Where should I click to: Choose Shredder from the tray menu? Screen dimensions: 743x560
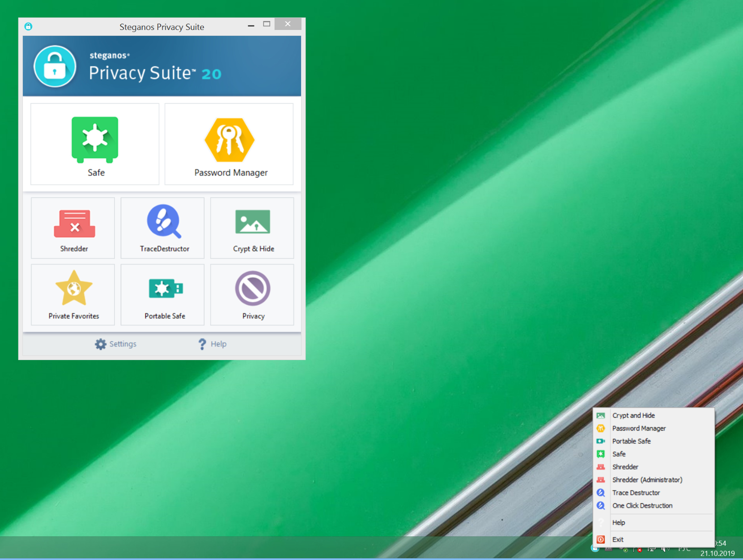click(654, 467)
